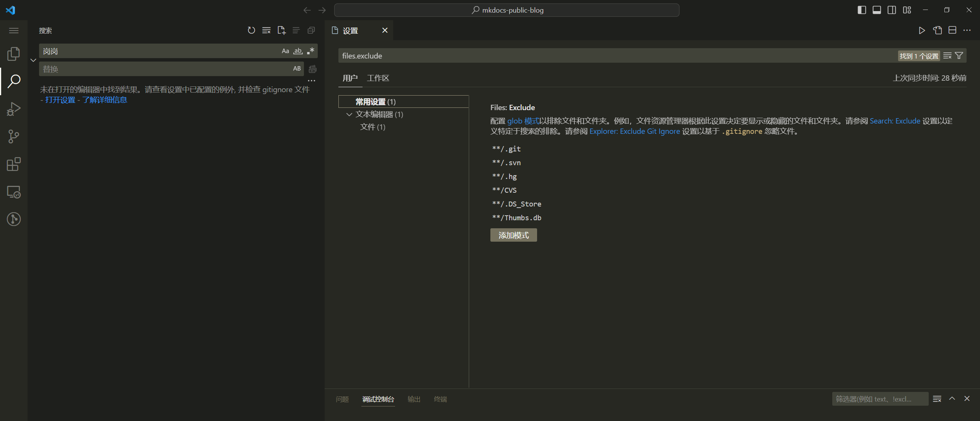This screenshot has width=980, height=421.
Task: Click the 打开设置 link
Action: (x=60, y=100)
